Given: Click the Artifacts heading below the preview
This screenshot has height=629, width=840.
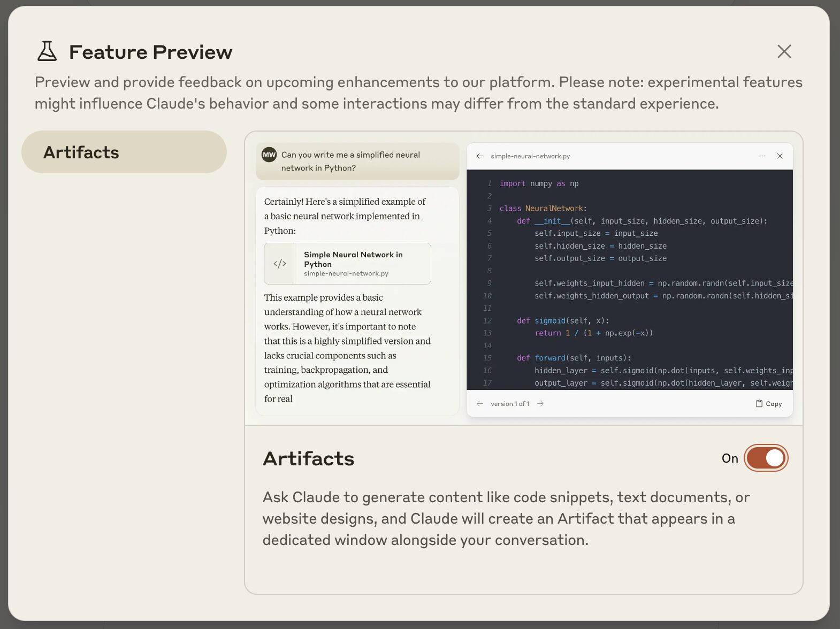Looking at the screenshot, I should [308, 459].
